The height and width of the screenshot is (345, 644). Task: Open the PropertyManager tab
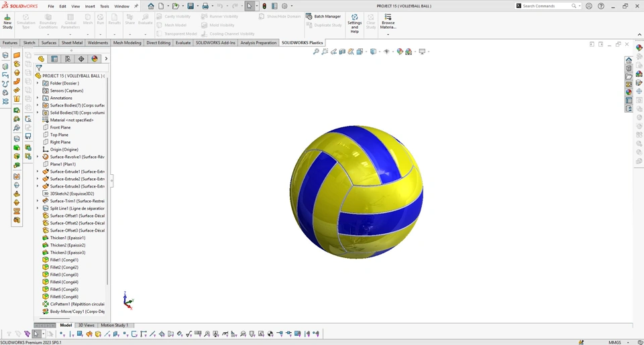pyautogui.click(x=54, y=59)
